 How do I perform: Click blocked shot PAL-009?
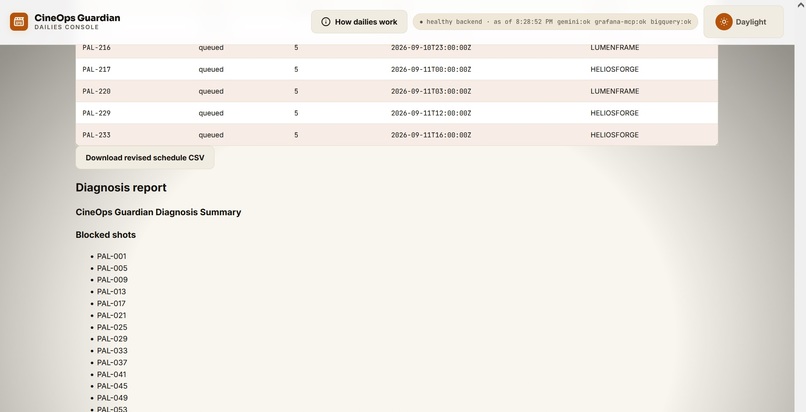[112, 280]
